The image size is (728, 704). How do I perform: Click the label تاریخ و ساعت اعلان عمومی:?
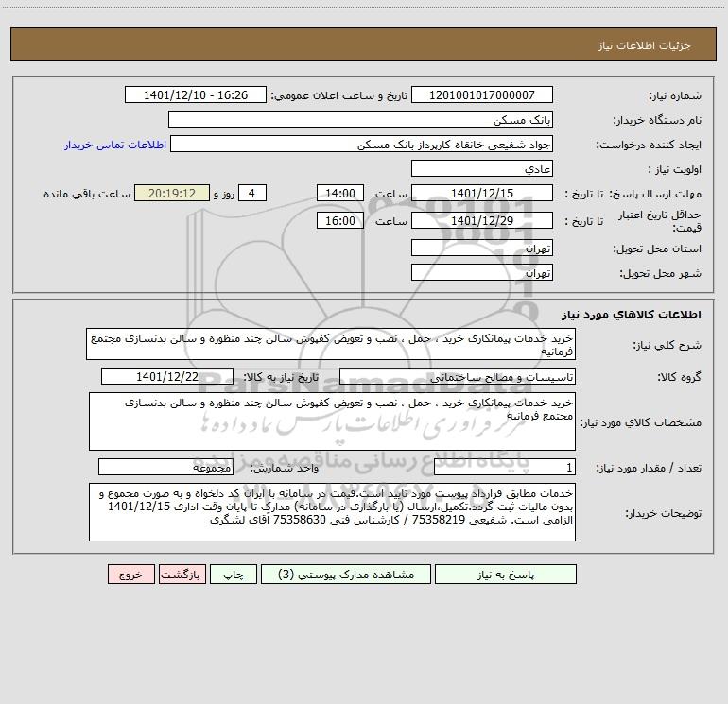[x=339, y=95]
